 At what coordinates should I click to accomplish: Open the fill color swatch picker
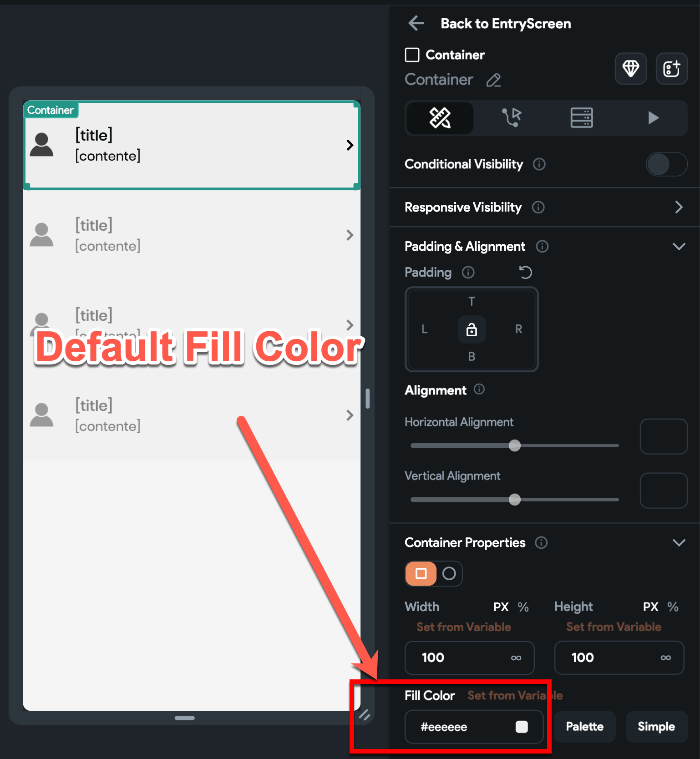click(x=522, y=727)
